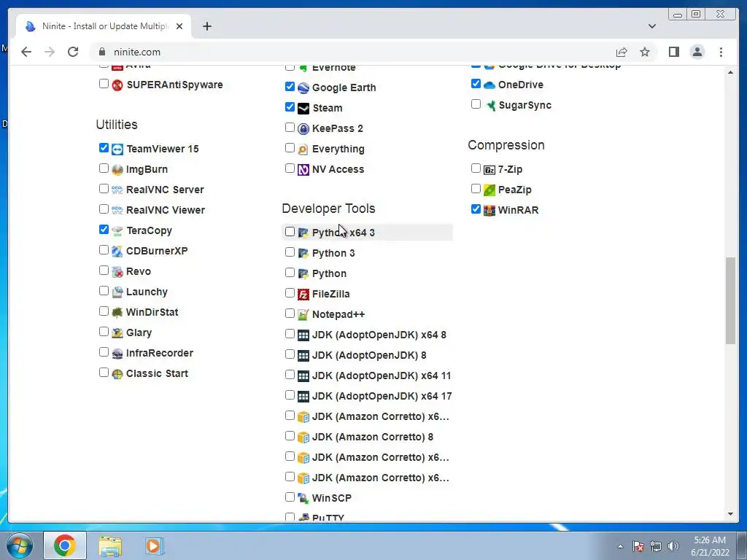The image size is (747, 560).
Task: Check the JDK (AdoptOpenJDK) x64 11 checkbox
Action: point(290,375)
